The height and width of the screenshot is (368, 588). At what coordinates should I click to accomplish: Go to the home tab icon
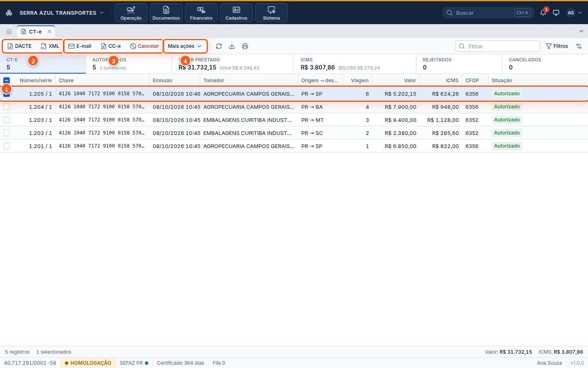(9, 31)
